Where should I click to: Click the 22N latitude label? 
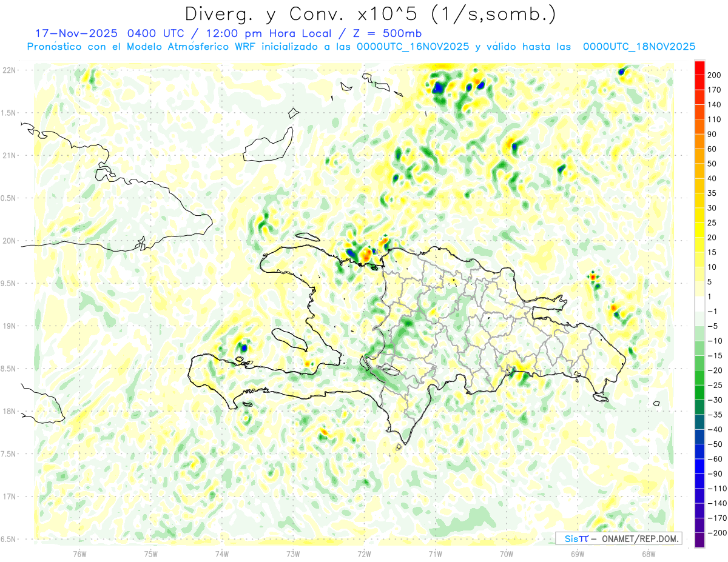pos(9,70)
